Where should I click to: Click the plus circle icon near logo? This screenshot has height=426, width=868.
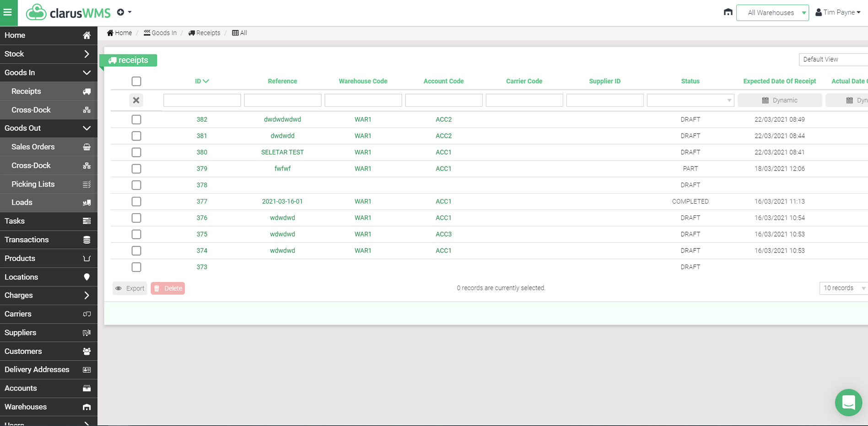(121, 12)
